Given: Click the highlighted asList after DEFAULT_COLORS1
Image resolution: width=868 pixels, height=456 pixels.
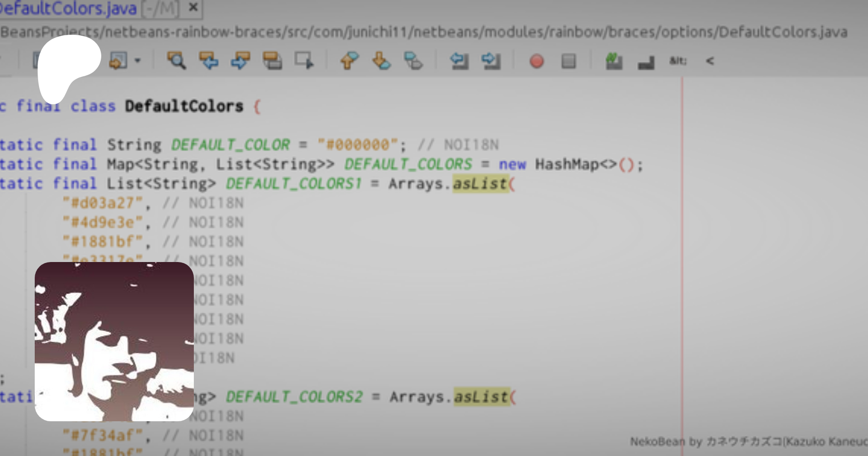Looking at the screenshot, I should 480,184.
